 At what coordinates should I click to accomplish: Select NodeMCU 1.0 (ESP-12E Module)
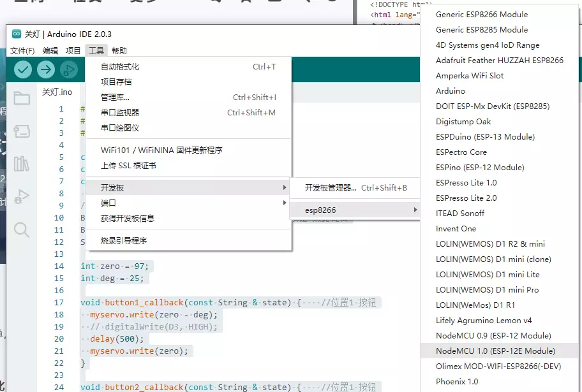point(501,351)
